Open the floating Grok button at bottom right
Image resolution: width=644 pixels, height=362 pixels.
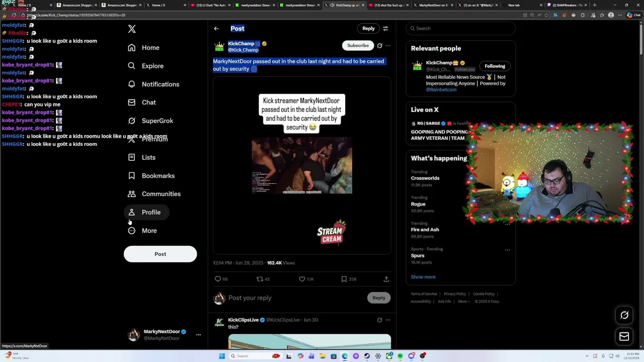pos(624,315)
